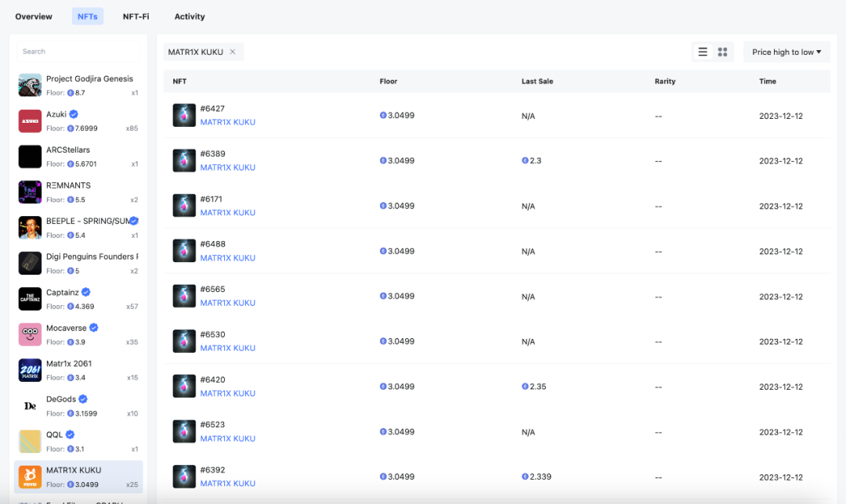Select the NFTs tab

coord(88,16)
